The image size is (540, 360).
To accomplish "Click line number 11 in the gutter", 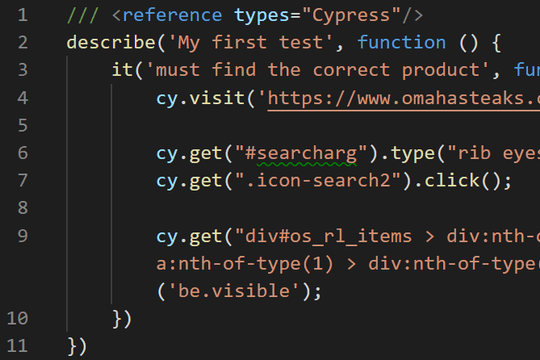I will [17, 346].
